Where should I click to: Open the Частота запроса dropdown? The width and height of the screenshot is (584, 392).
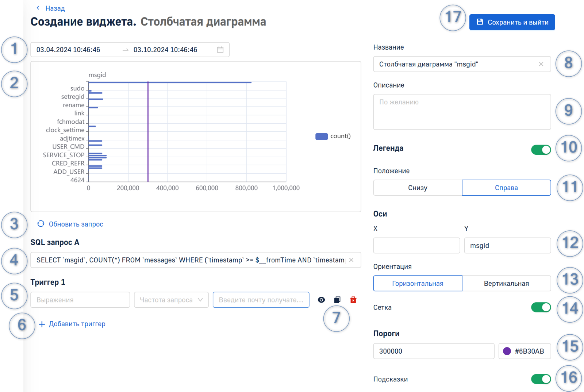pyautogui.click(x=171, y=300)
